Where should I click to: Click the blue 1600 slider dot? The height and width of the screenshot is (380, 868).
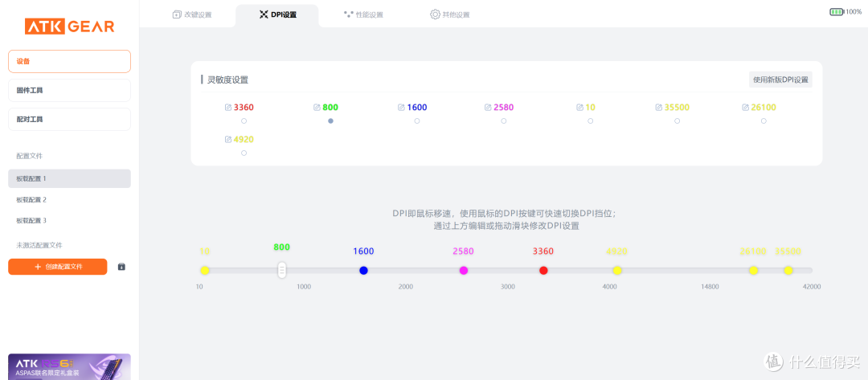363,270
